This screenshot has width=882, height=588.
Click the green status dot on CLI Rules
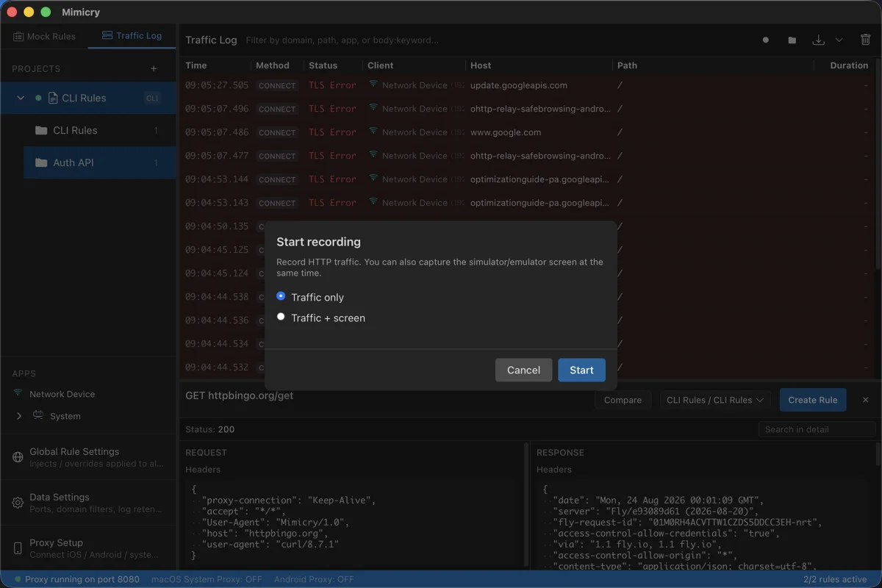[38, 98]
